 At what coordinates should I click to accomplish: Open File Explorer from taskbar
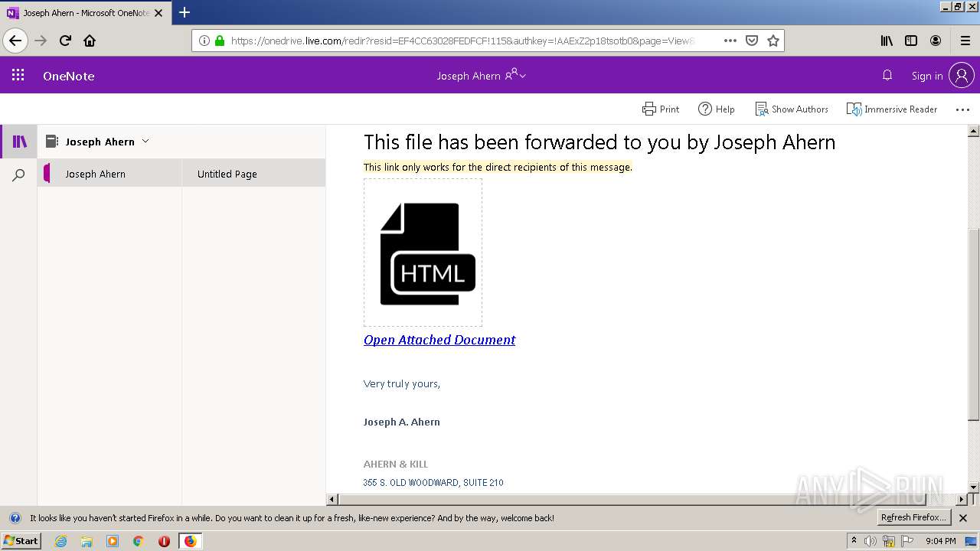tap(87, 541)
